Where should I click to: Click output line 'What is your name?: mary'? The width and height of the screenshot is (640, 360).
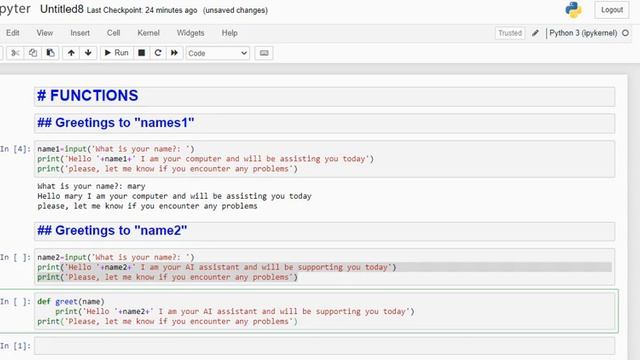tap(91, 186)
